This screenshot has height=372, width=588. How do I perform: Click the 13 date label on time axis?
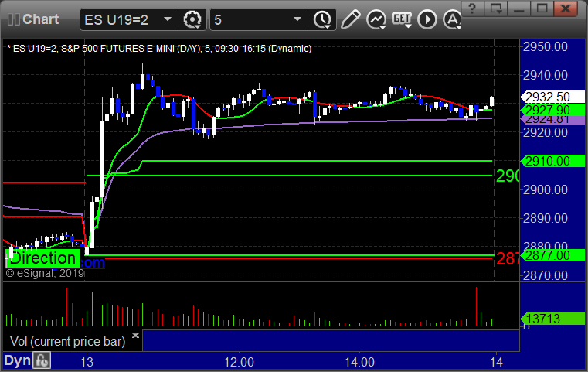87,362
